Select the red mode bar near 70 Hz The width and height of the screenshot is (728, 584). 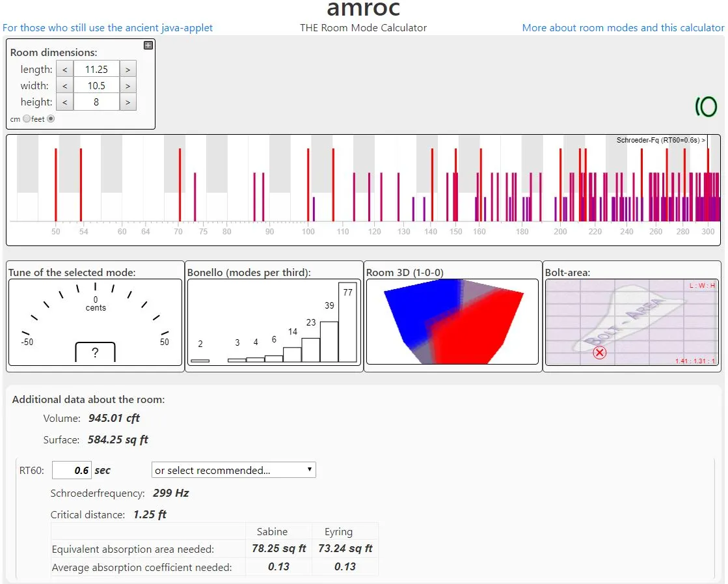click(180, 185)
